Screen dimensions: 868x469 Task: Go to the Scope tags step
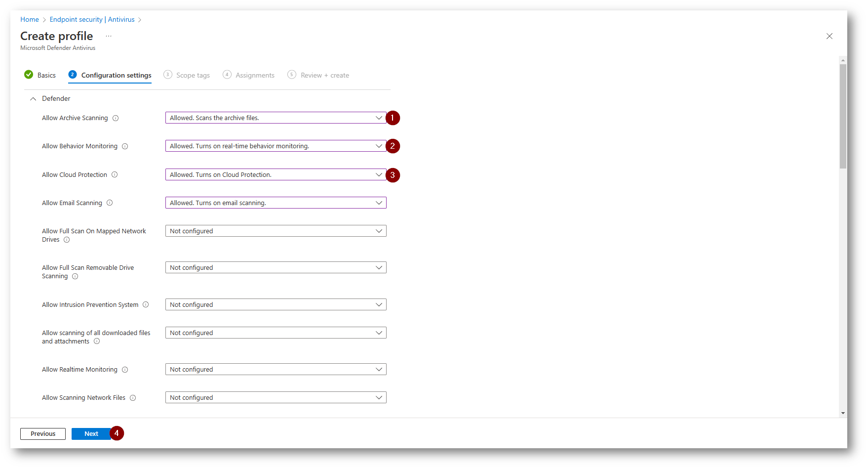[x=187, y=75]
